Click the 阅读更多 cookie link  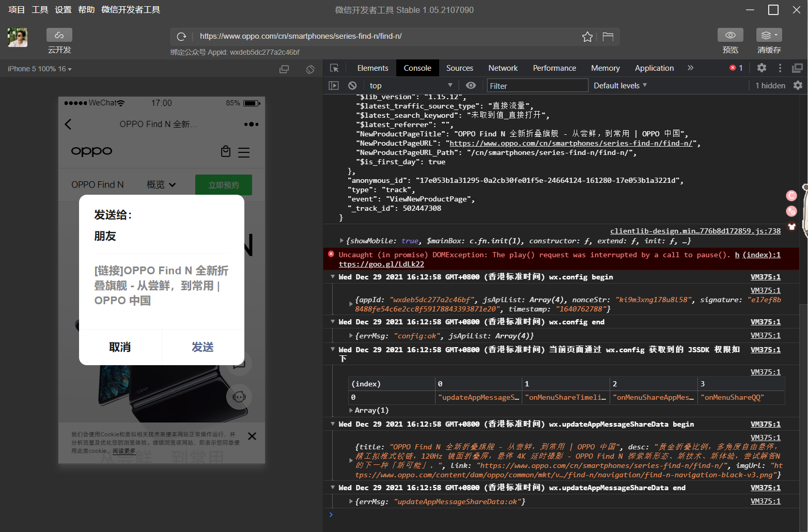(124, 451)
